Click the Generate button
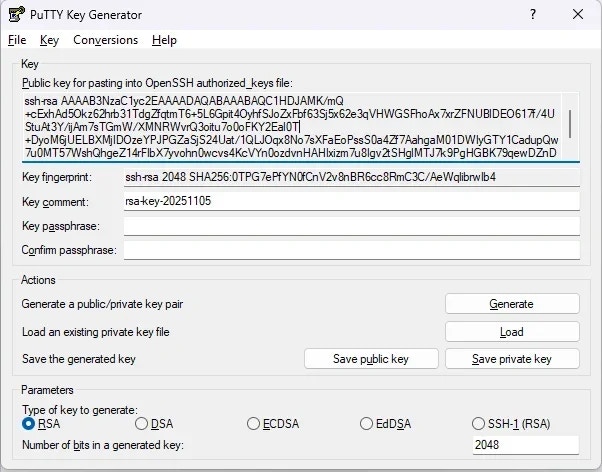Screen dimensions: 602x472 (512, 304)
